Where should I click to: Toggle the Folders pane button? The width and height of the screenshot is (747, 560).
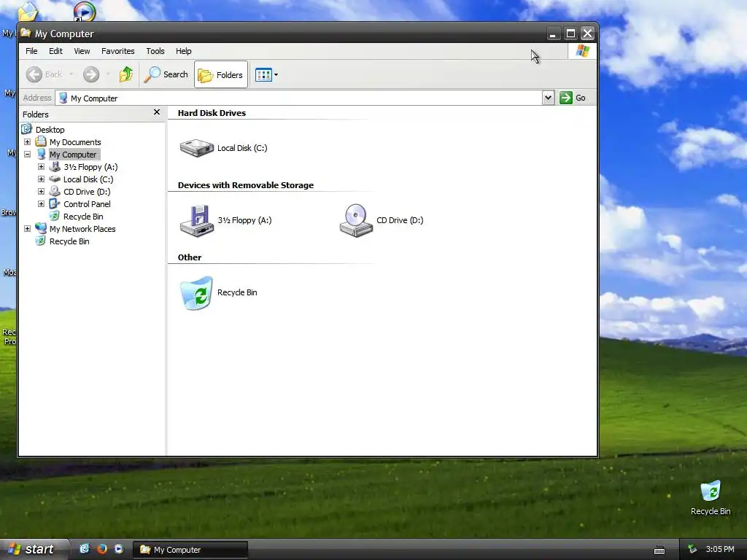point(221,75)
